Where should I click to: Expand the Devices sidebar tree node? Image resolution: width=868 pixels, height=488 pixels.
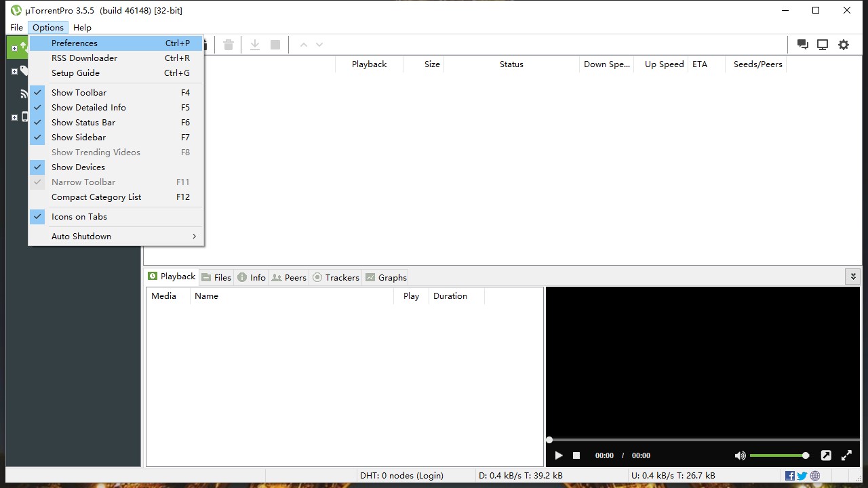click(x=14, y=117)
